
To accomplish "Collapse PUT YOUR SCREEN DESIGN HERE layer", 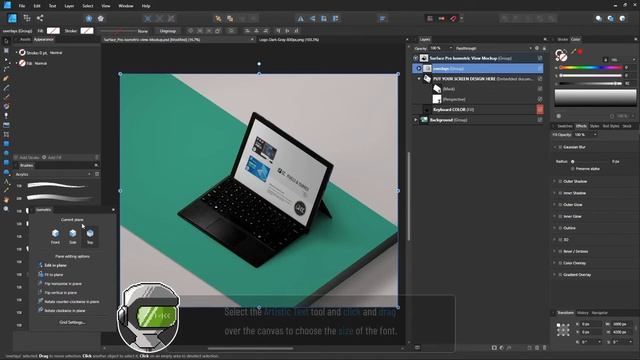I will (x=419, y=79).
